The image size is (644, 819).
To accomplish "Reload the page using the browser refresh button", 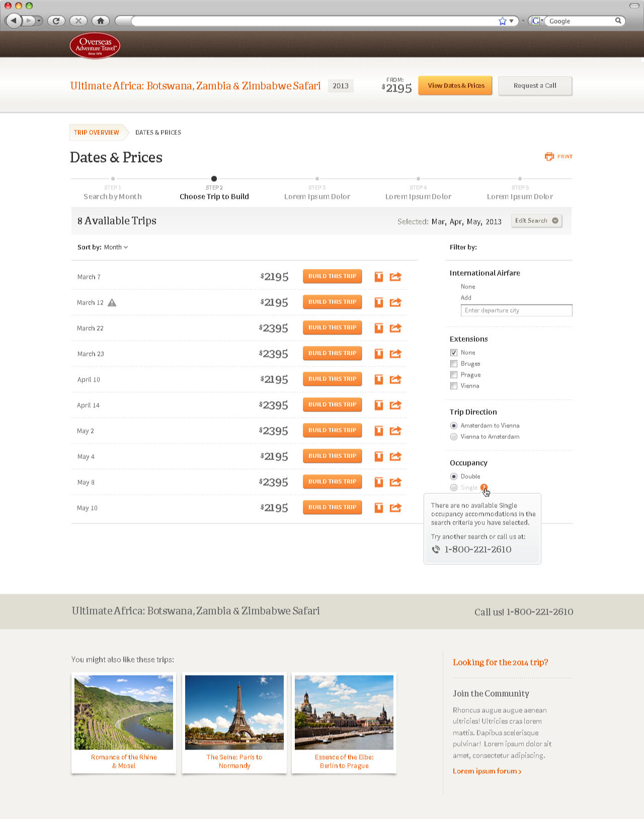I will (56, 21).
